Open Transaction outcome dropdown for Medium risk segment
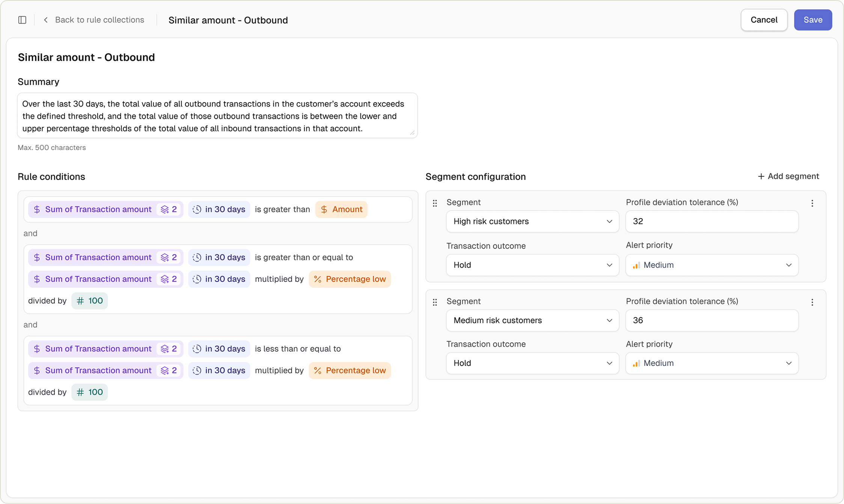This screenshot has width=844, height=504. point(532,363)
